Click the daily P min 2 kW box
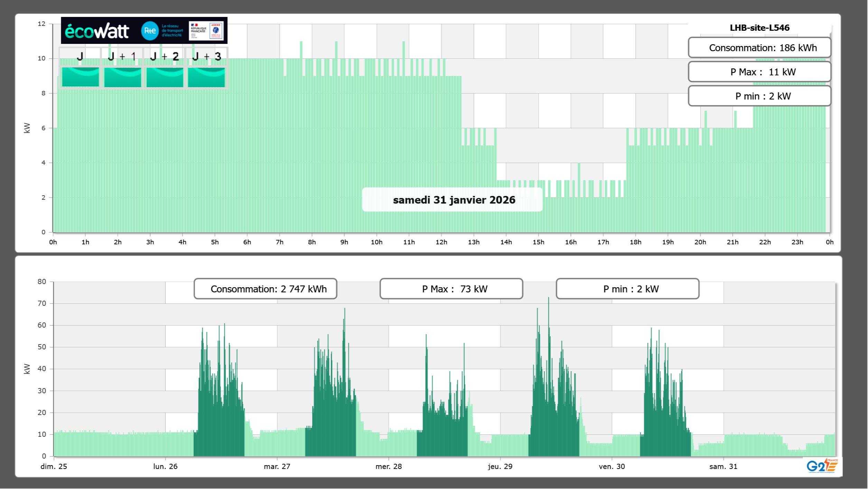Image resolution: width=868 pixels, height=489 pixels. 759,96
